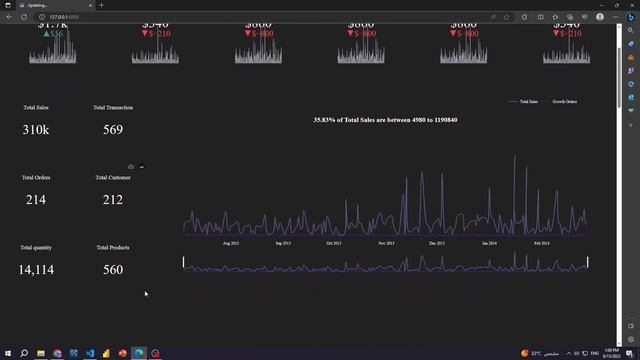Toggle Growth Orders legend trace
Screen dimensions: 640x360
tap(560, 102)
